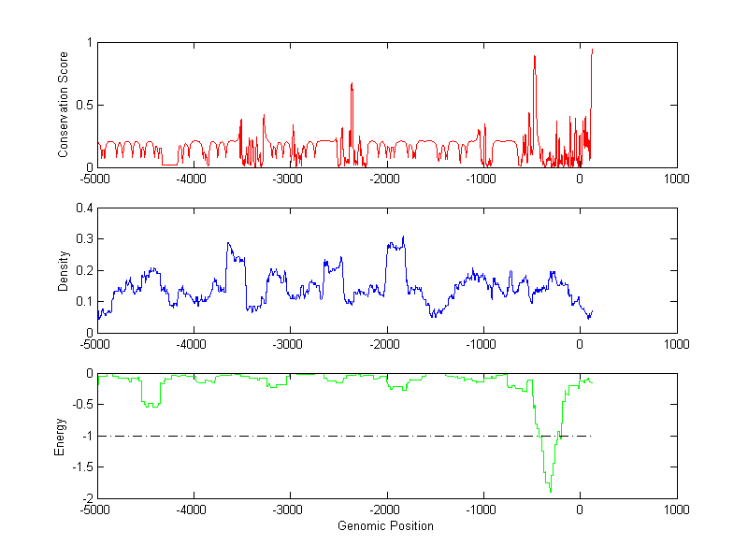748x560 pixels.
Task: Click the red conservation peak near -450
Action: point(534,57)
